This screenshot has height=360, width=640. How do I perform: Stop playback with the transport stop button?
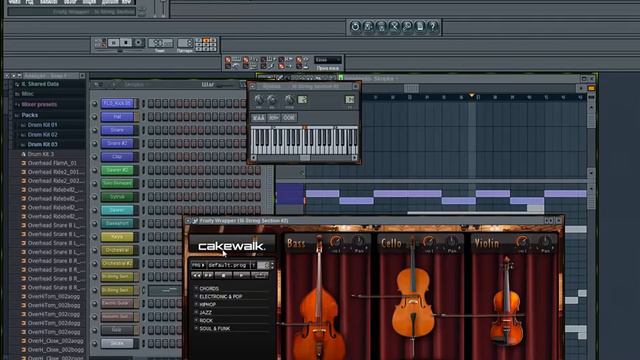(x=126, y=43)
